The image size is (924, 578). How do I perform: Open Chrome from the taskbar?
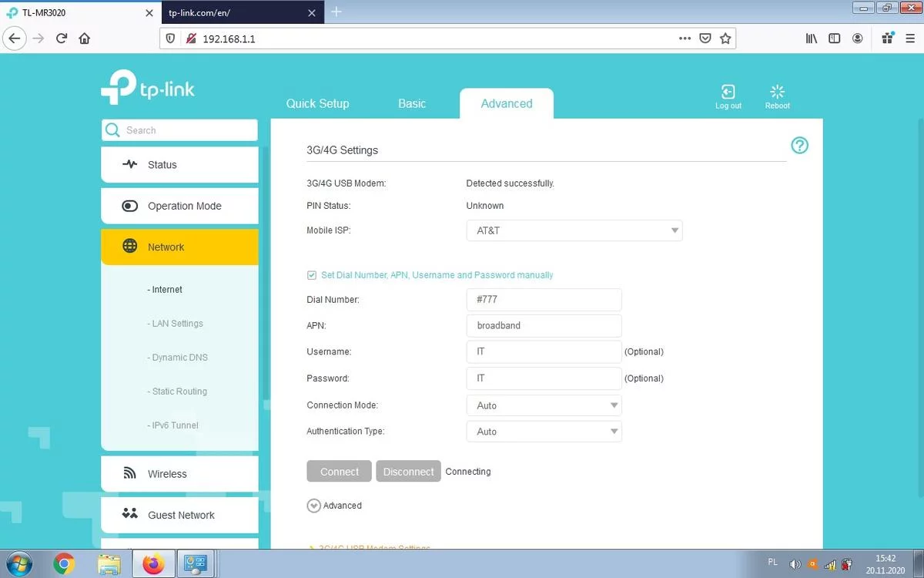[x=64, y=565]
